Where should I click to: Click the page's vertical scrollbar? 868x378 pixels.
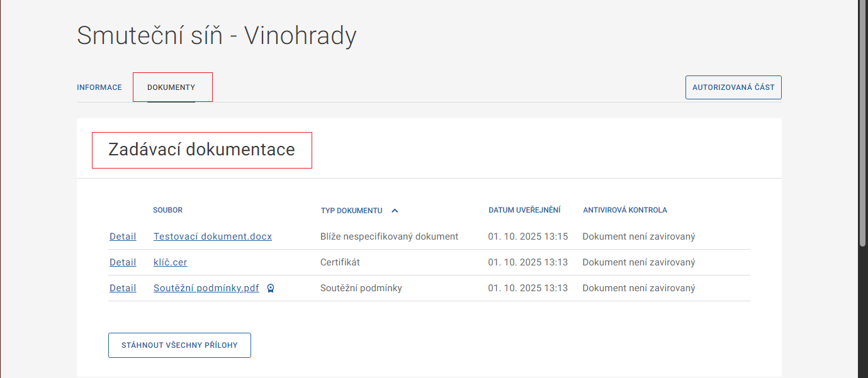(x=862, y=126)
